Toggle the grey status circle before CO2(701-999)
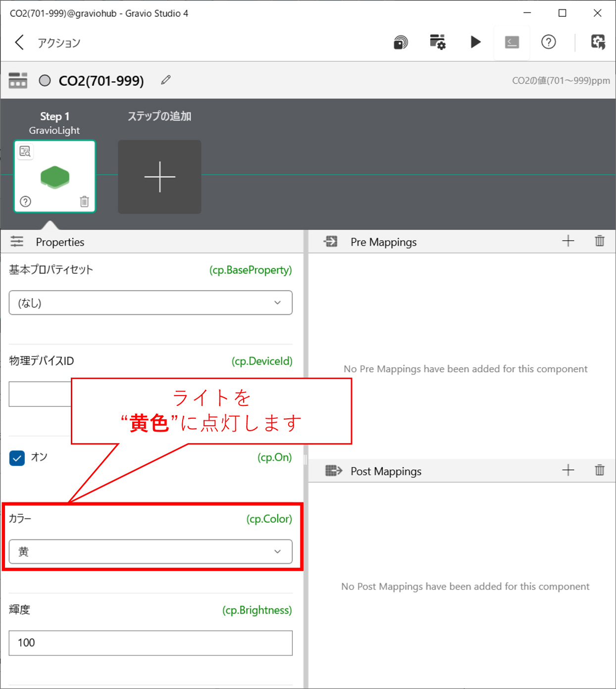This screenshot has height=689, width=616. point(45,80)
